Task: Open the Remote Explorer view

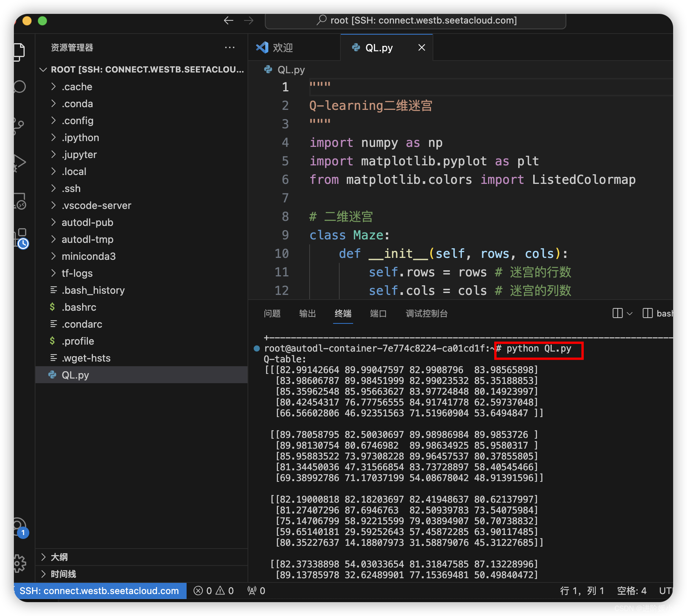Action: coord(19,201)
